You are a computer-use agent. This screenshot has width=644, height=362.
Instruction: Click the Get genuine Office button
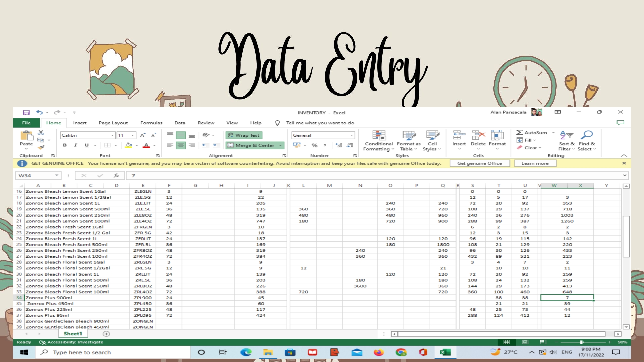pos(479,163)
